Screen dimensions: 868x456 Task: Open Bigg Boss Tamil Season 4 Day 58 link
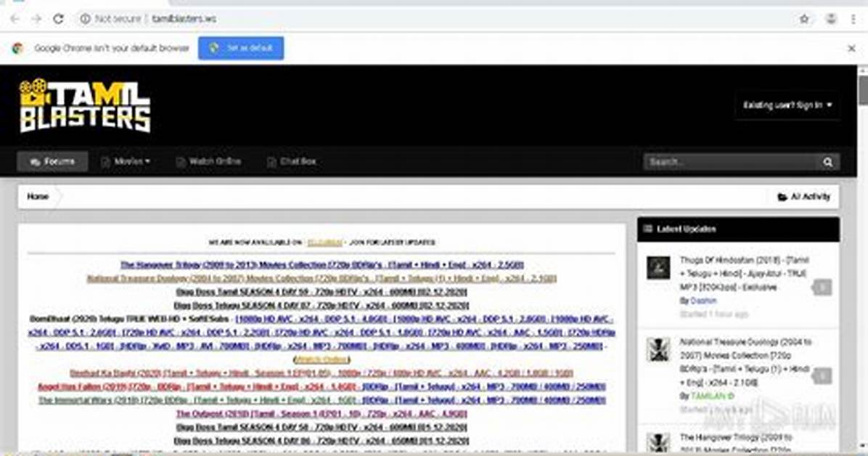322,427
